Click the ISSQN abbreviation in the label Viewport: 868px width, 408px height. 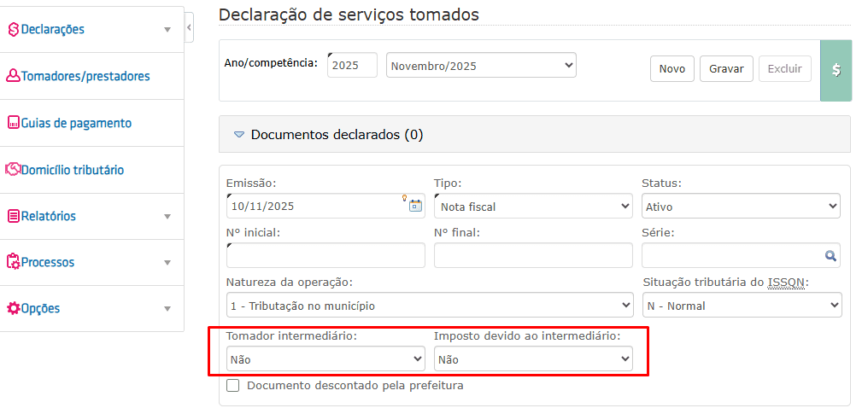tap(786, 283)
